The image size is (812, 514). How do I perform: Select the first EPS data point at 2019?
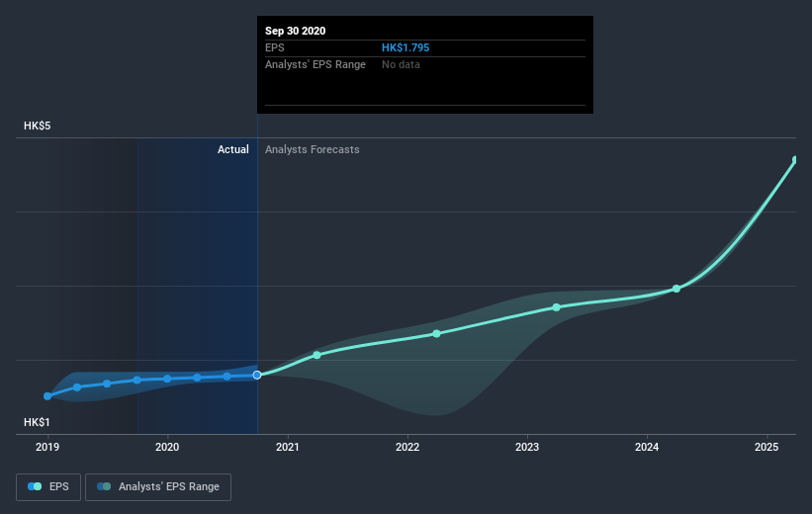click(x=47, y=396)
